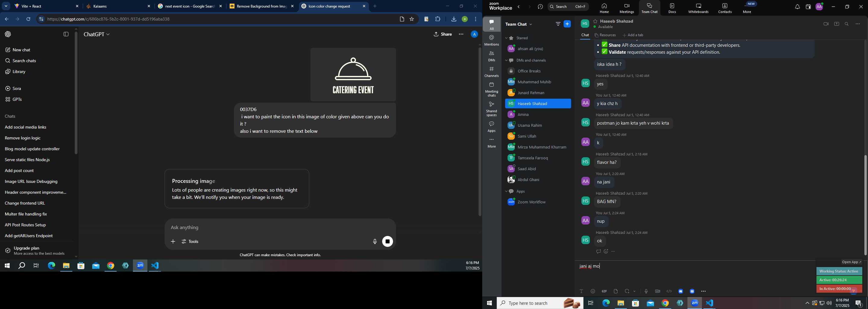Add a reaction to the 'ok' message
Image resolution: width=868 pixels, height=309 pixels.
pos(606,252)
